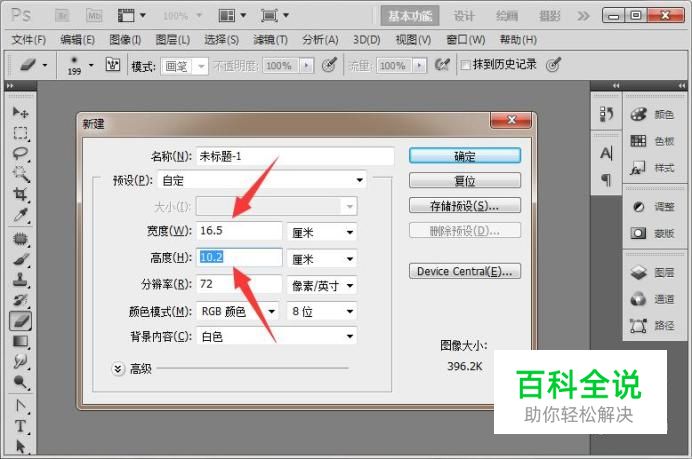Toggle tablet pressure for opacity button
Viewport: 692px width, 459px height.
[329, 65]
